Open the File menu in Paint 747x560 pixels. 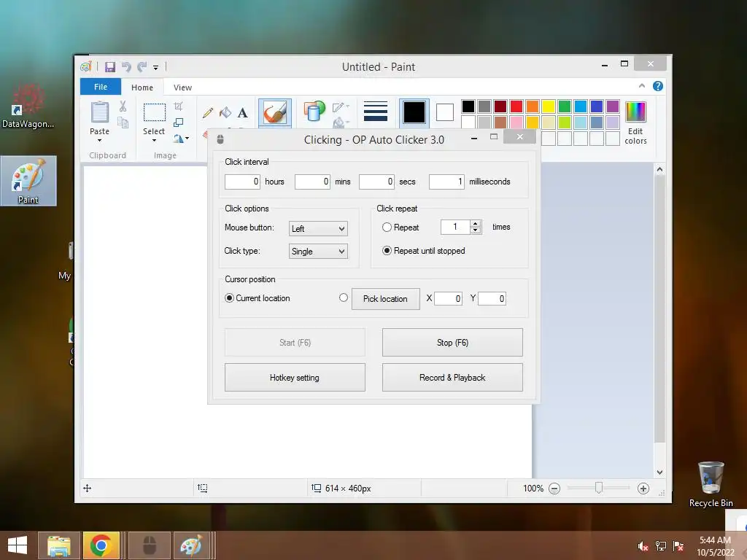(x=101, y=87)
